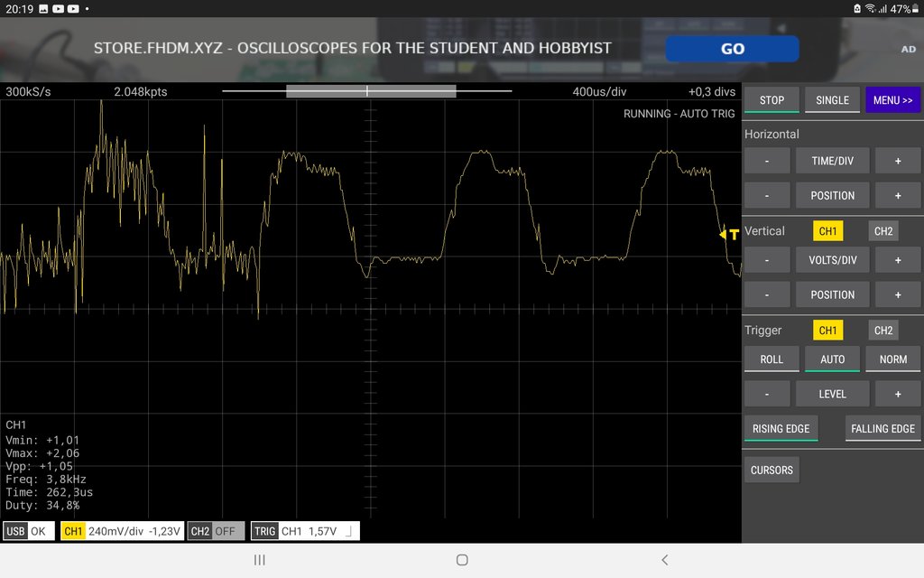Tap the 400us/div timebase readout

(599, 92)
